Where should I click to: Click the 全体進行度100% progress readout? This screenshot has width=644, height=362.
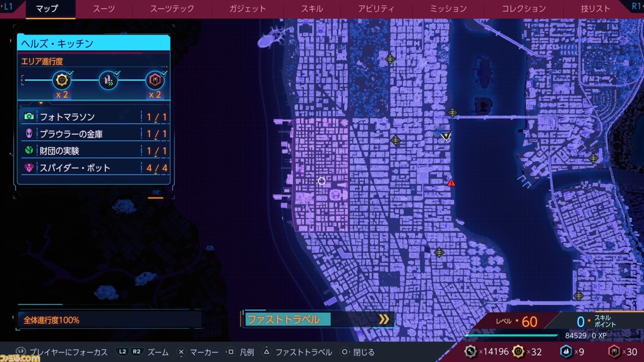click(51, 320)
